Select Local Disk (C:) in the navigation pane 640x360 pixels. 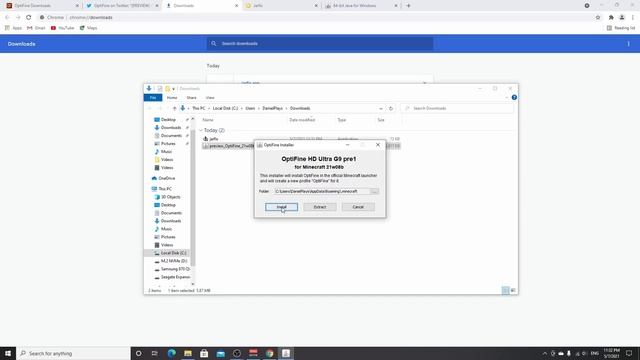173,253
